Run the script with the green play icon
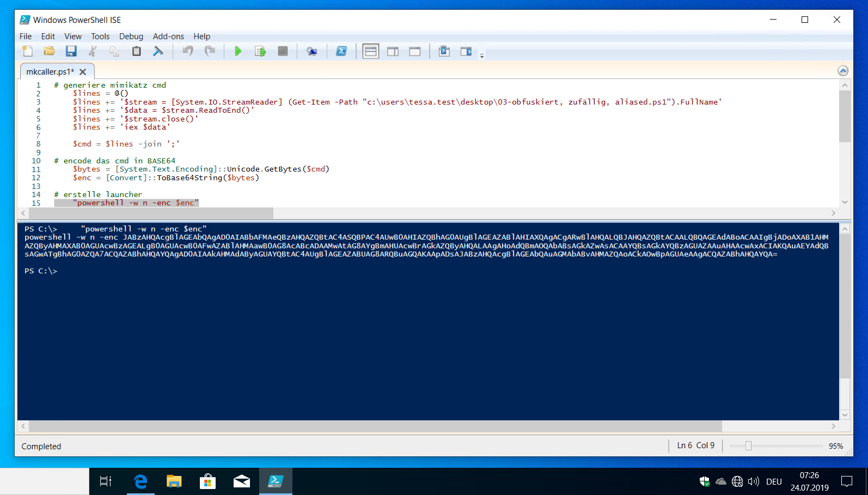868x495 pixels. coord(238,51)
